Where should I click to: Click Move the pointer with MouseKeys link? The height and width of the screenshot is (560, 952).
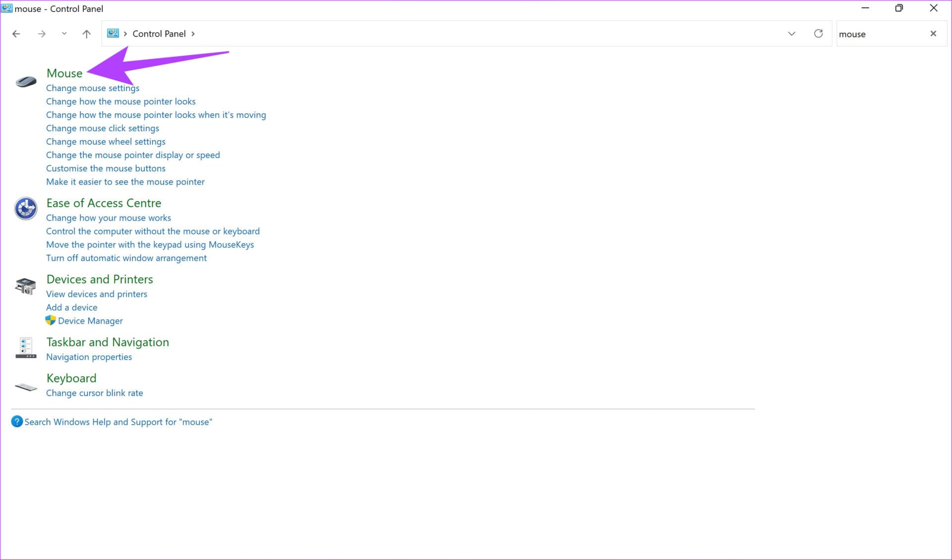(x=150, y=245)
